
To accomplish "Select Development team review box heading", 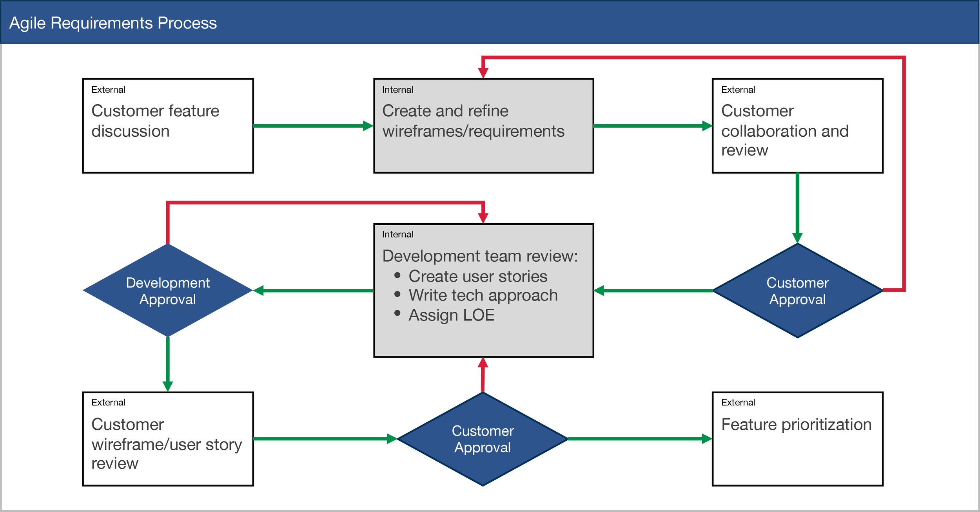I will pyautogui.click(x=480, y=256).
